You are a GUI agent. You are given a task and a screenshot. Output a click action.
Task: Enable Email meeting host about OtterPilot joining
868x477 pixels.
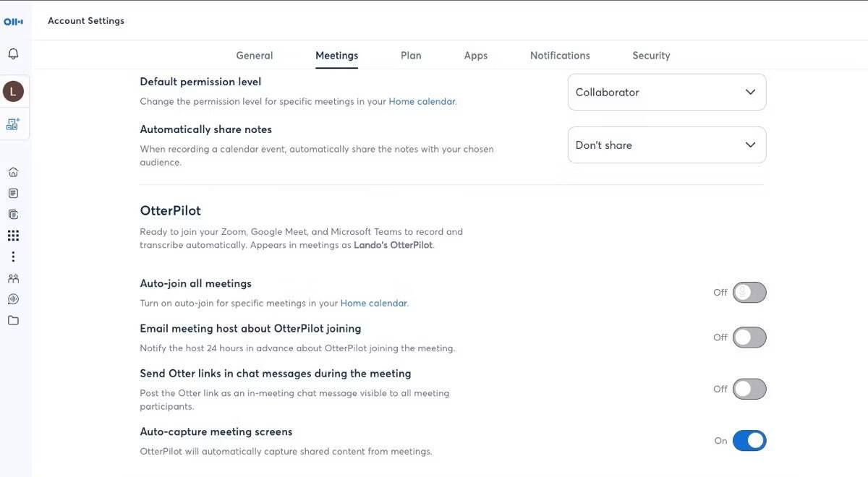[749, 338]
